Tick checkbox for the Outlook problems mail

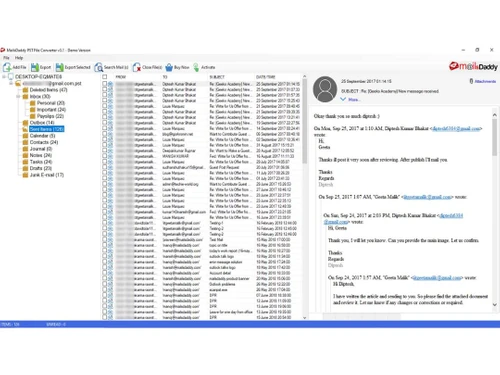[105, 284]
